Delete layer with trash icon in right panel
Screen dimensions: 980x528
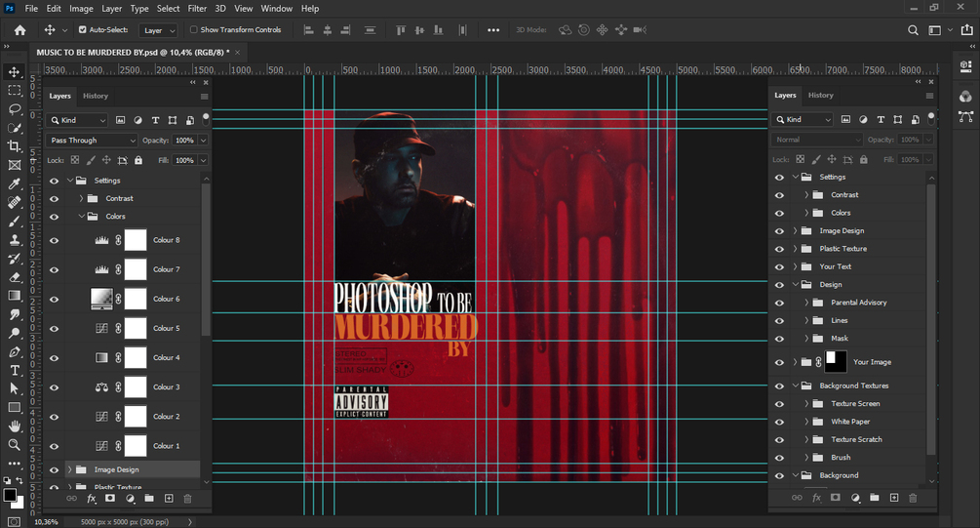913,498
